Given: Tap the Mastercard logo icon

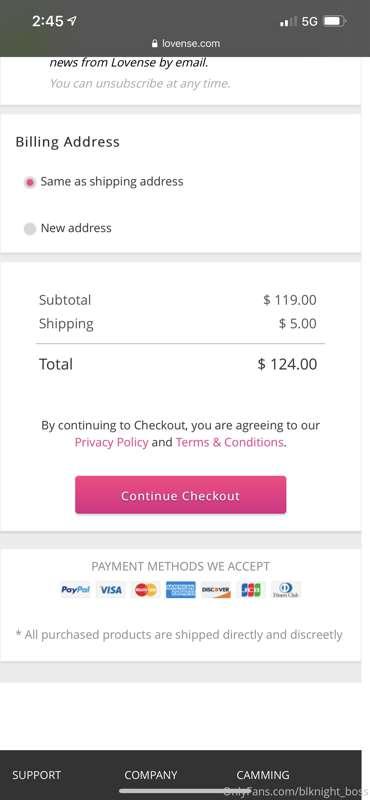Looking at the screenshot, I should click(146, 590).
